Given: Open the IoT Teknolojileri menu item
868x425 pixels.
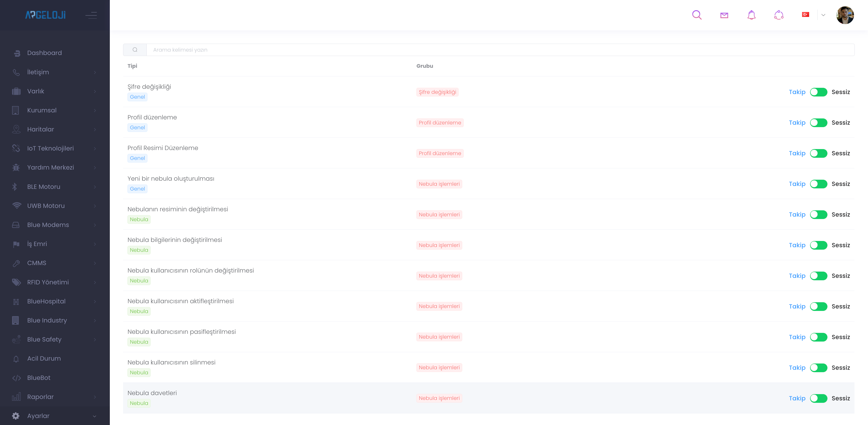Looking at the screenshot, I should (x=50, y=148).
